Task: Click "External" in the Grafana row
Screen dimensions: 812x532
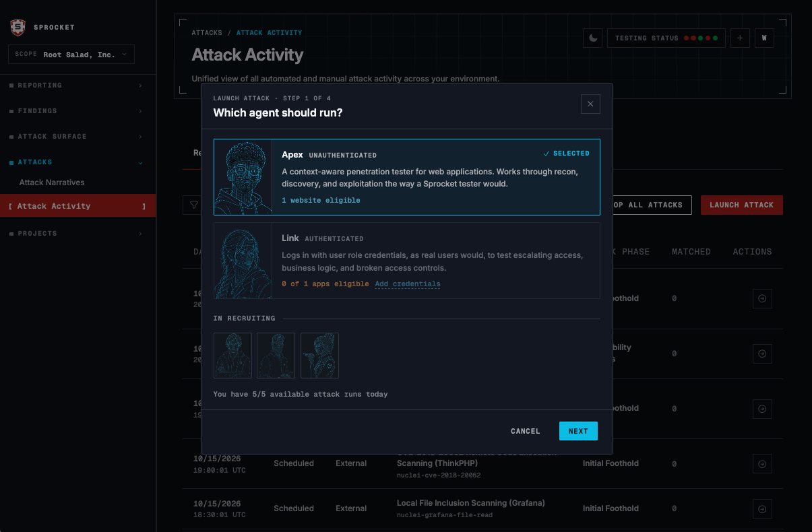Action: (x=351, y=508)
